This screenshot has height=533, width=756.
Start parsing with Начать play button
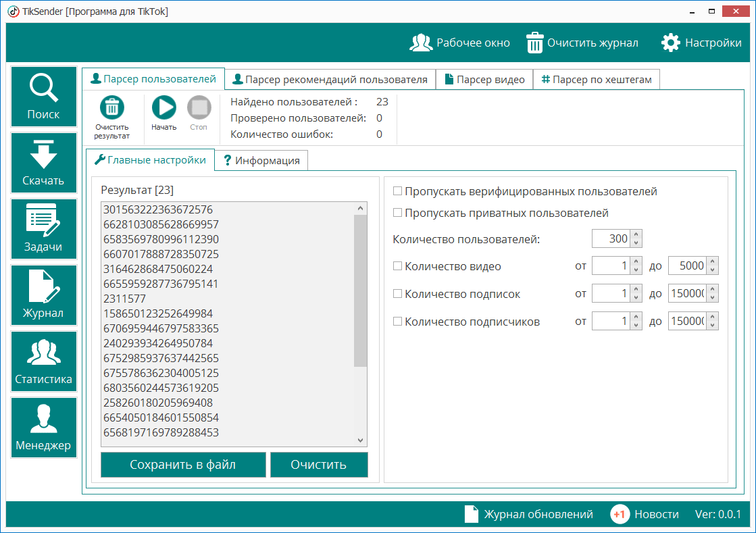pyautogui.click(x=164, y=107)
